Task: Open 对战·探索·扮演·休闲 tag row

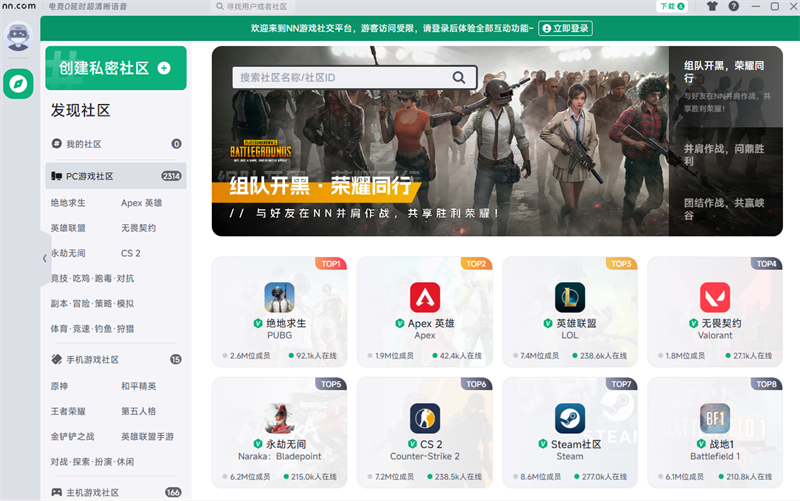Action: coord(92,462)
